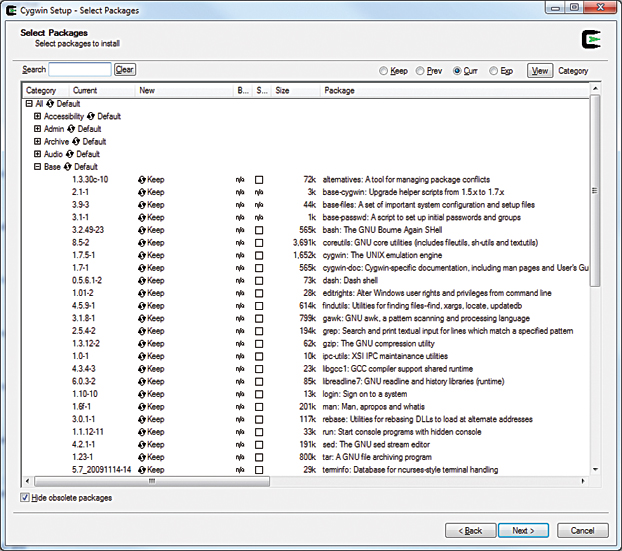Image resolution: width=622 pixels, height=551 pixels.
Task: Expand the Audio category
Action: (x=37, y=154)
